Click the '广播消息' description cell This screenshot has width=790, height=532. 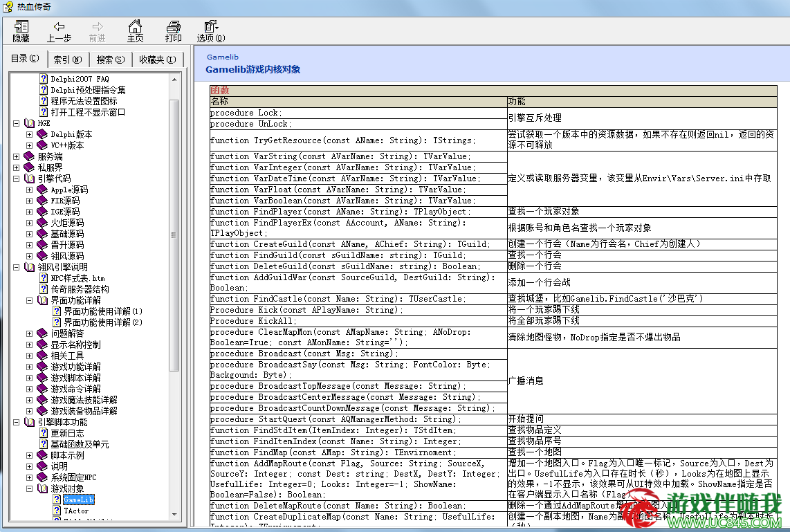(x=642, y=381)
